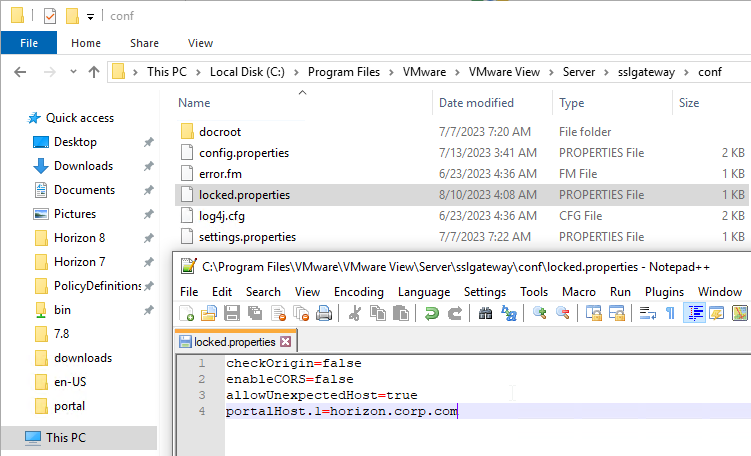Select the log4j.cfg file
The image size is (751, 456).
(222, 216)
